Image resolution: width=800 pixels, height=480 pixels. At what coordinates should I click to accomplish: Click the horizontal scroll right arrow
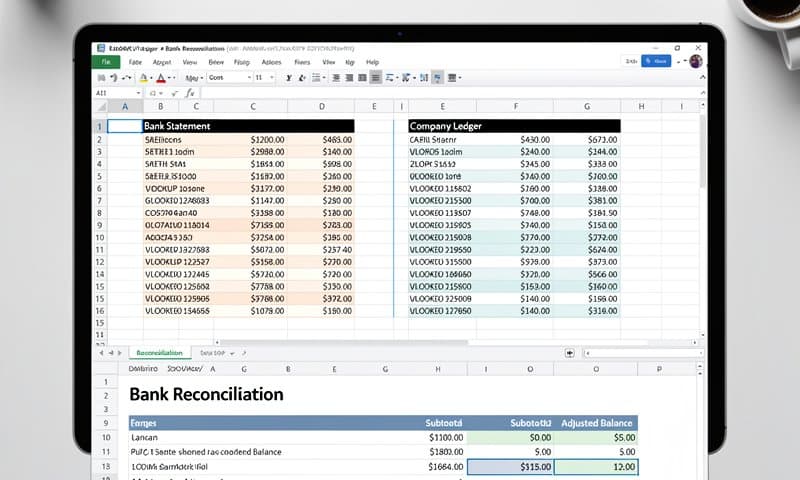(695, 342)
